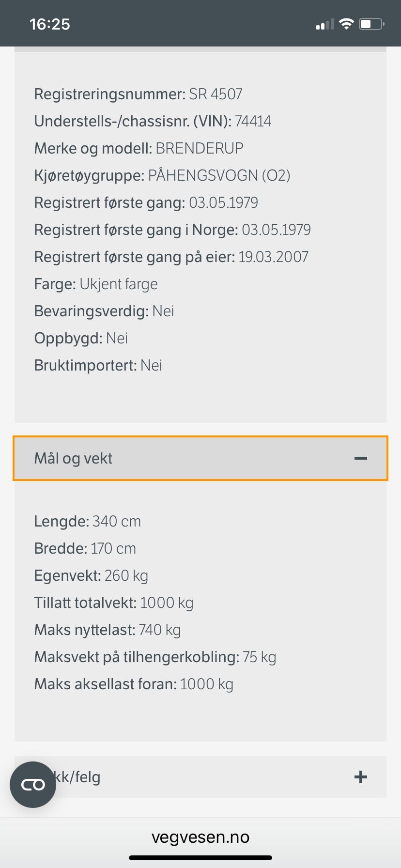Click the Lengde 340 cm line
Viewport: 401px width, 868px height.
click(88, 521)
